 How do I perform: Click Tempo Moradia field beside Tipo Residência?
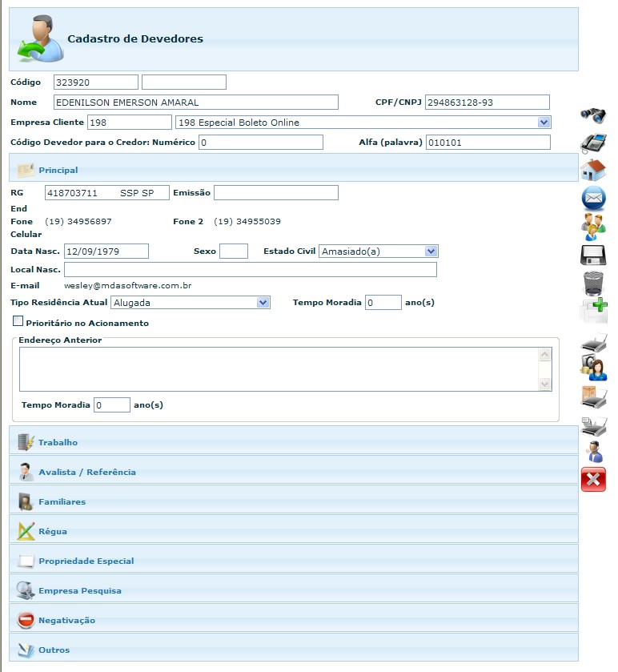tap(383, 303)
